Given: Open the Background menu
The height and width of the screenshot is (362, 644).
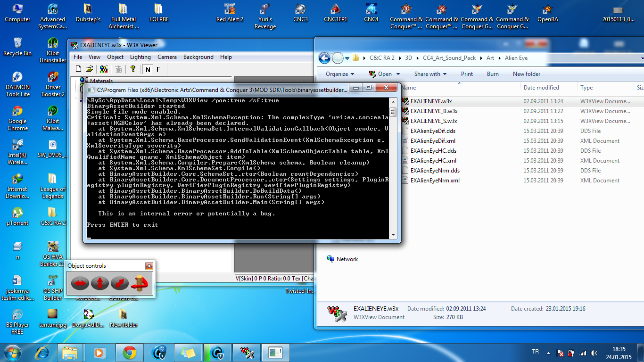Looking at the screenshot, I should point(198,57).
